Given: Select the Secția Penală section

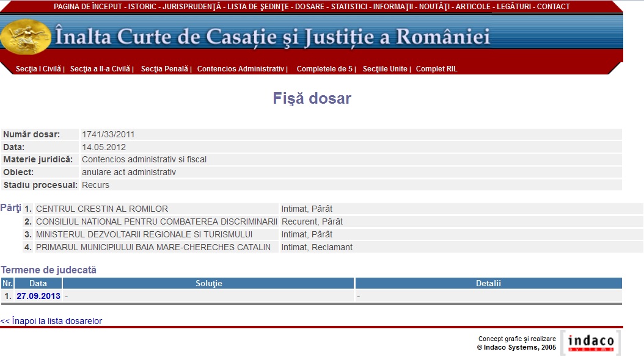Looking at the screenshot, I should pyautogui.click(x=164, y=69).
